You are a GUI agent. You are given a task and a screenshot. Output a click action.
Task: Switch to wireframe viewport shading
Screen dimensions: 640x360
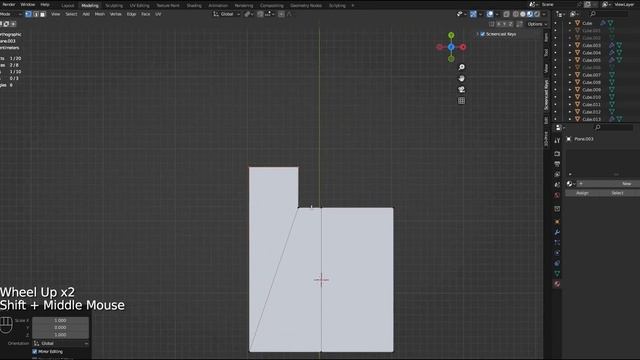pyautogui.click(x=516, y=14)
